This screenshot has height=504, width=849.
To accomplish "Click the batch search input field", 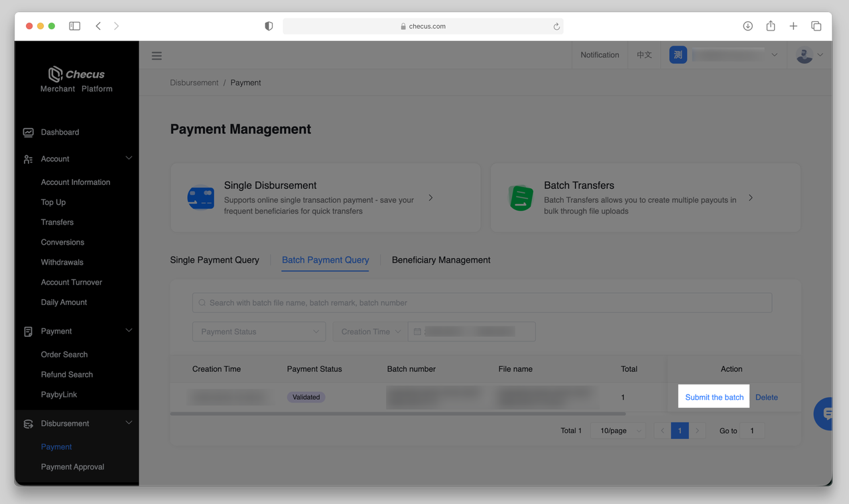I will pyautogui.click(x=482, y=302).
